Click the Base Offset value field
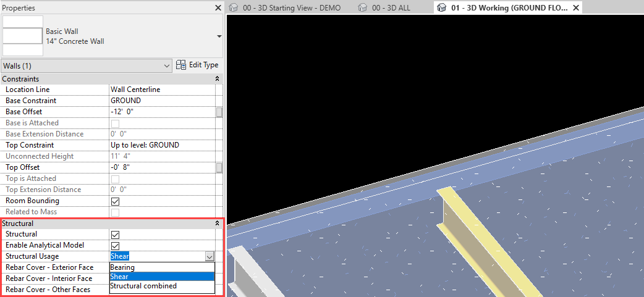Image resolution: width=644 pixels, height=297 pixels. [161, 112]
